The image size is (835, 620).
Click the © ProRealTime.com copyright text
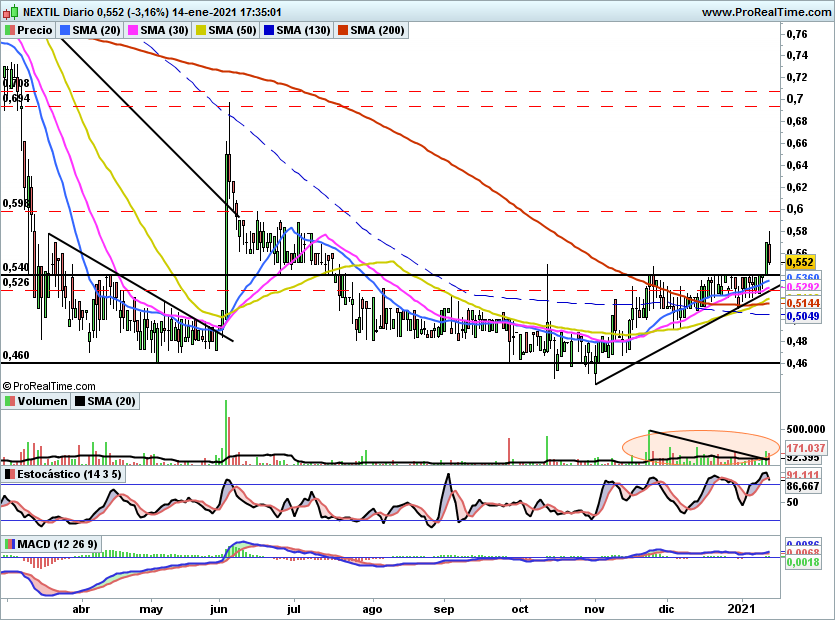[x=49, y=386]
